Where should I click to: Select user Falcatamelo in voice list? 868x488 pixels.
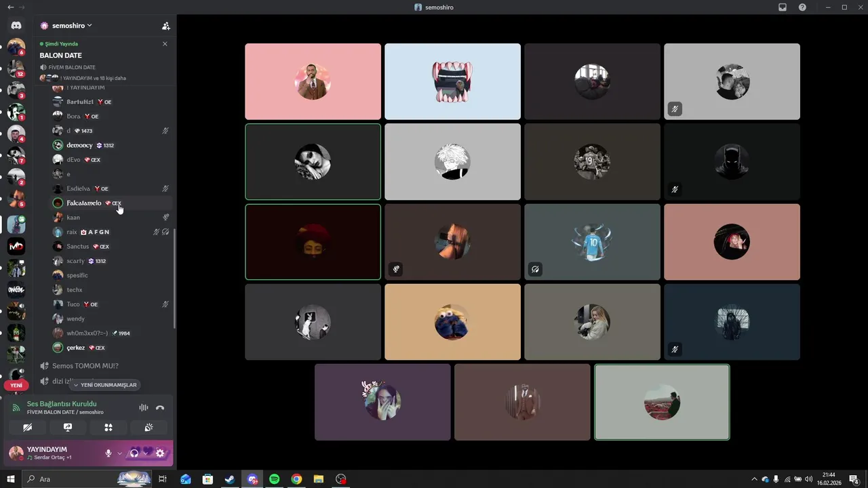[112, 203]
